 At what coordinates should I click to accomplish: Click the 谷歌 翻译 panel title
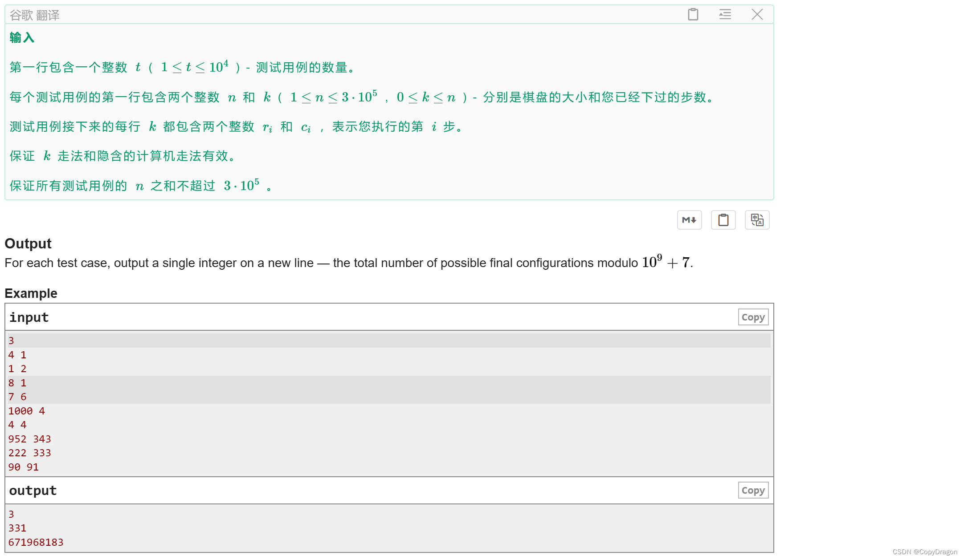(x=35, y=16)
